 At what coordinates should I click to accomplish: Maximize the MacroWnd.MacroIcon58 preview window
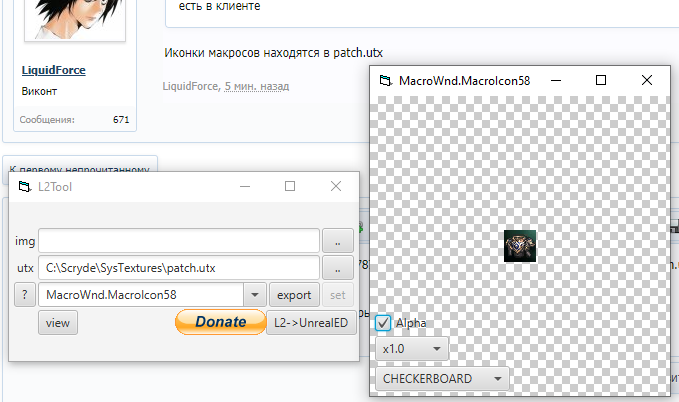click(x=601, y=80)
